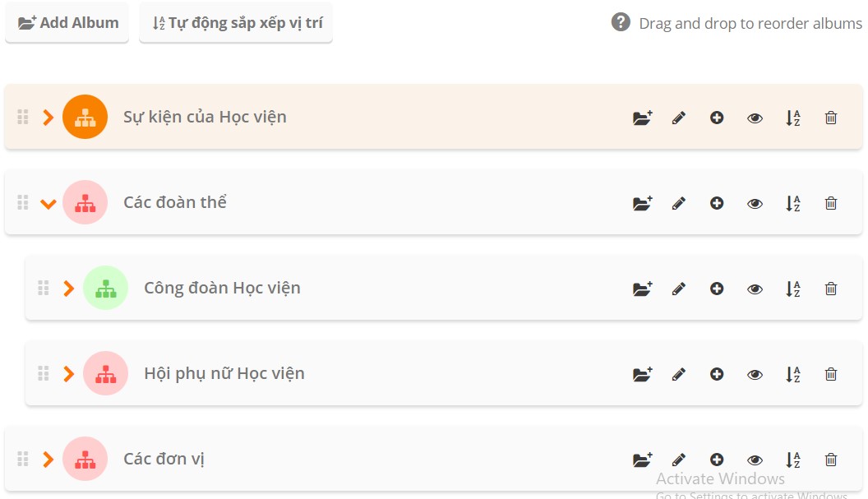Expand the Sự kiện của Học viện album

[48, 118]
